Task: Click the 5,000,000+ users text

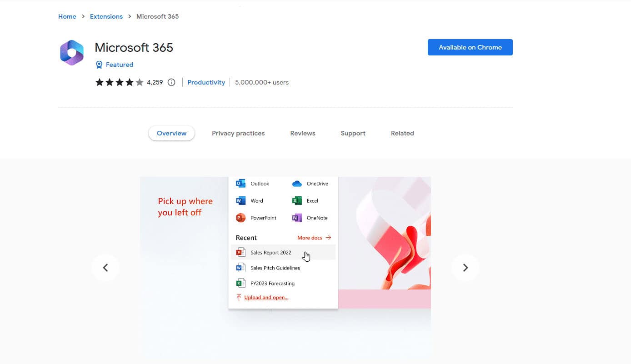Action: click(262, 82)
